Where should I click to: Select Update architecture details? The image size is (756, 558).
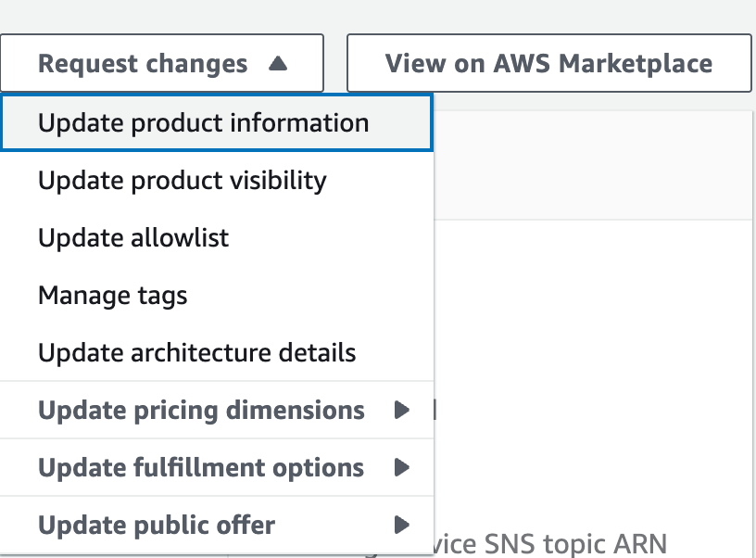tap(195, 352)
